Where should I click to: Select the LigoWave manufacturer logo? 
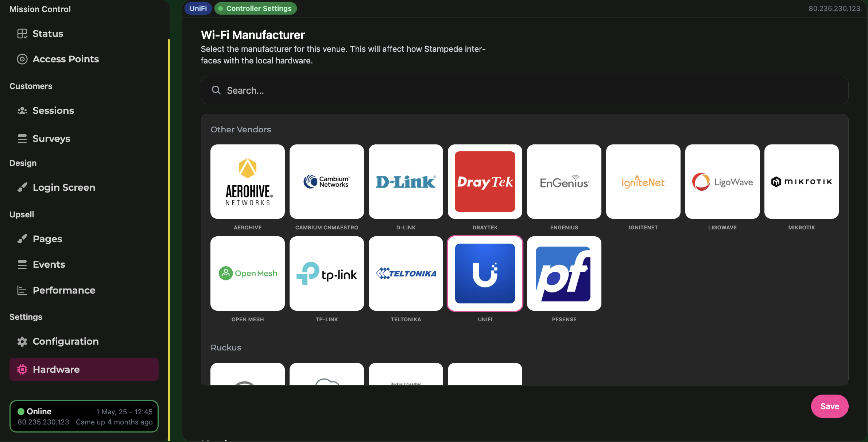coord(722,181)
